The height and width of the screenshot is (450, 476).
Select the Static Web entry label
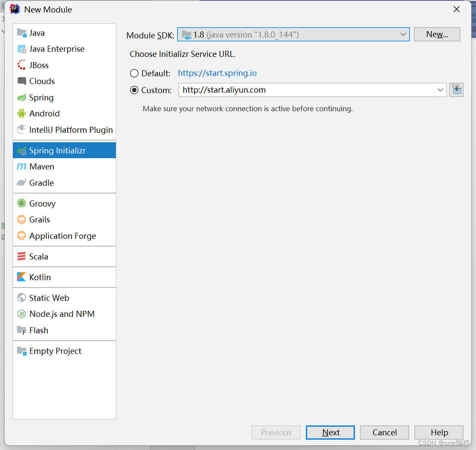click(49, 298)
